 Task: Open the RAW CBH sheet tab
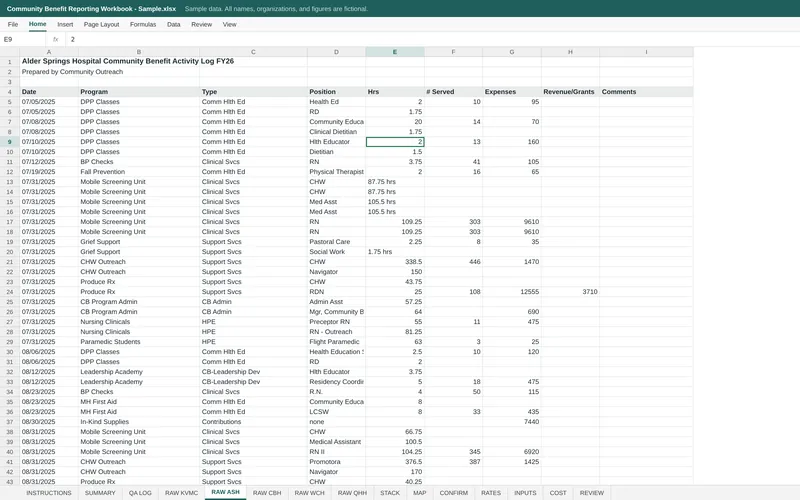click(x=267, y=493)
